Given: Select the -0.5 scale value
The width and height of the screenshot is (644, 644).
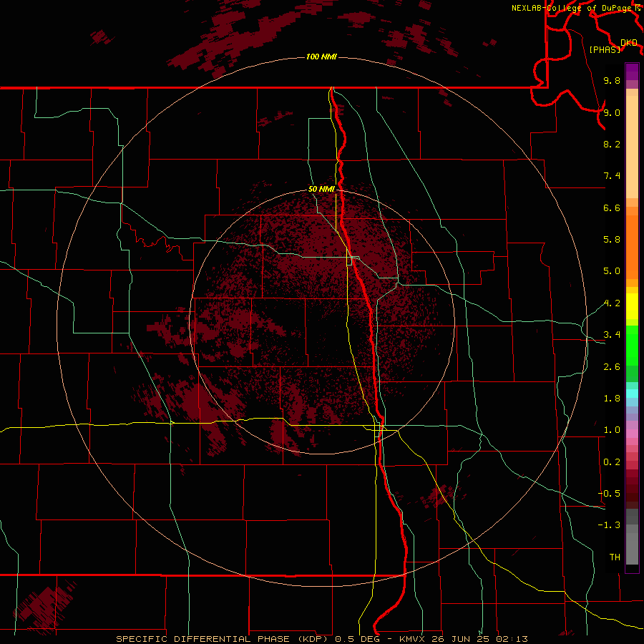Looking at the screenshot, I should tap(609, 494).
